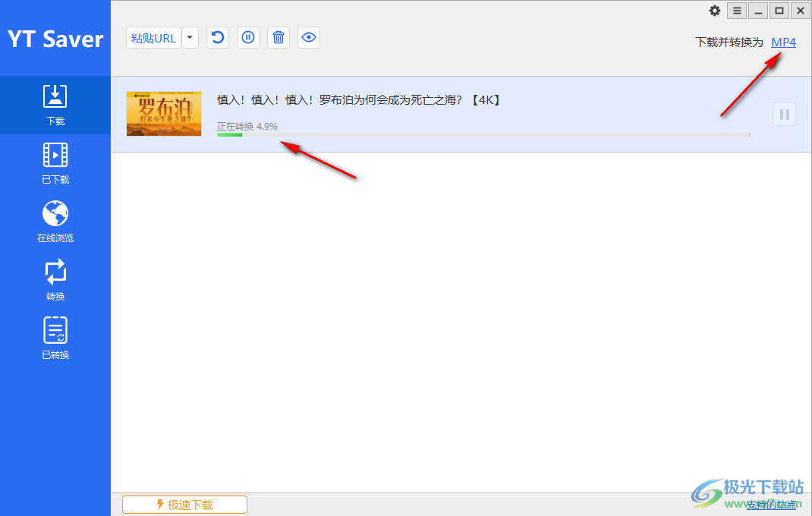812x516 pixels.
Task: Open the 在线浏览 (Online browse) section
Action: pyautogui.click(x=55, y=222)
